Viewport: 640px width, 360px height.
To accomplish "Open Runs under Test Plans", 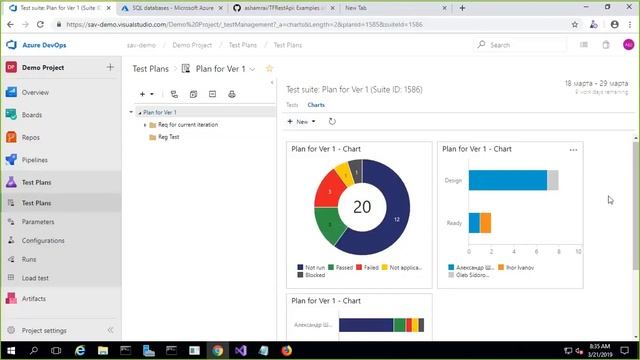I will pyautogui.click(x=29, y=259).
